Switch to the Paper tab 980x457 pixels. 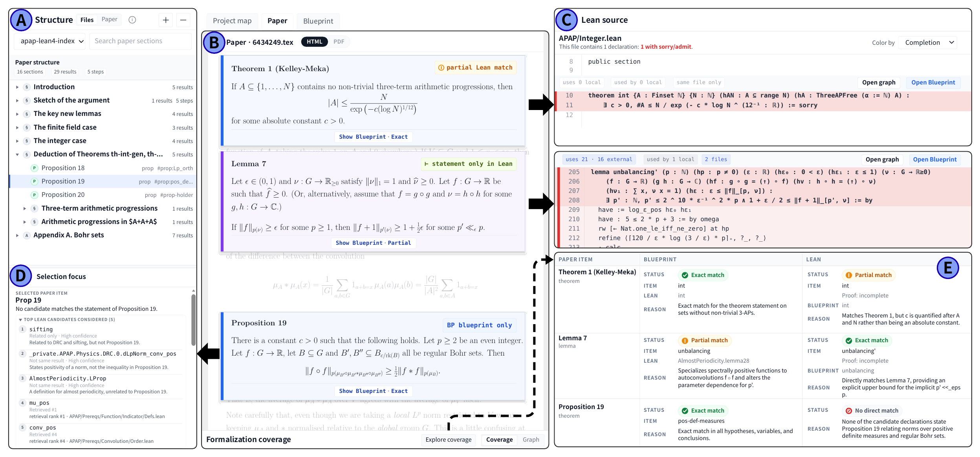(277, 21)
